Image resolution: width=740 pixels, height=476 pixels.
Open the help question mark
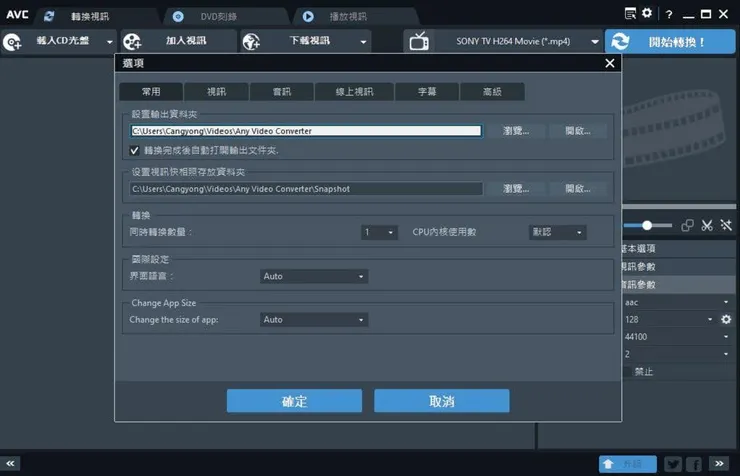pyautogui.click(x=669, y=15)
